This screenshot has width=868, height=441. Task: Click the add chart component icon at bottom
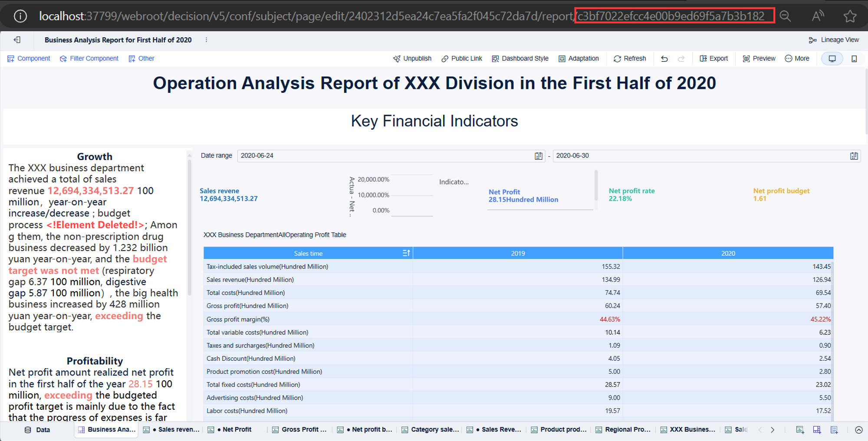pyautogui.click(x=800, y=430)
